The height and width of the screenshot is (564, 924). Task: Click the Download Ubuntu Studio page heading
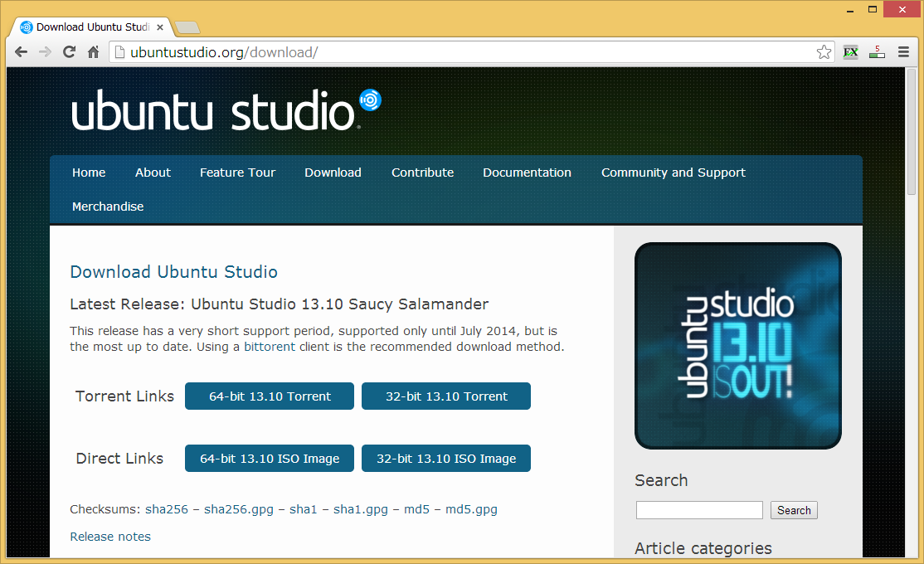[174, 272]
